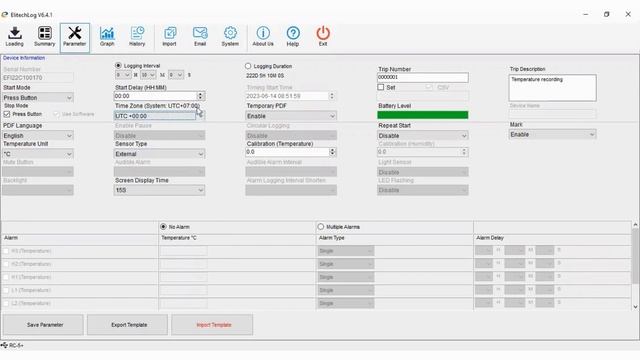Open the Help question icon

tap(293, 37)
